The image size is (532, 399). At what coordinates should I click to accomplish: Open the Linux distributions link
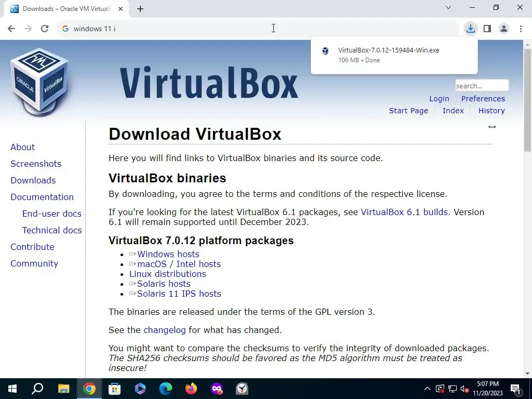tap(168, 274)
